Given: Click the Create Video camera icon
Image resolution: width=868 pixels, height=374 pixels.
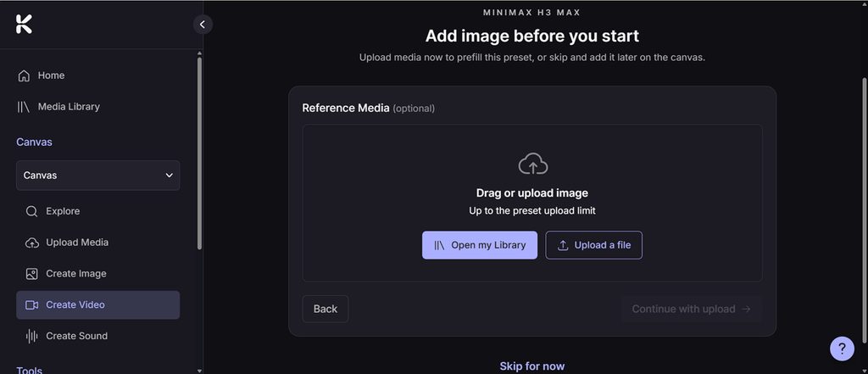Looking at the screenshot, I should pos(31,304).
